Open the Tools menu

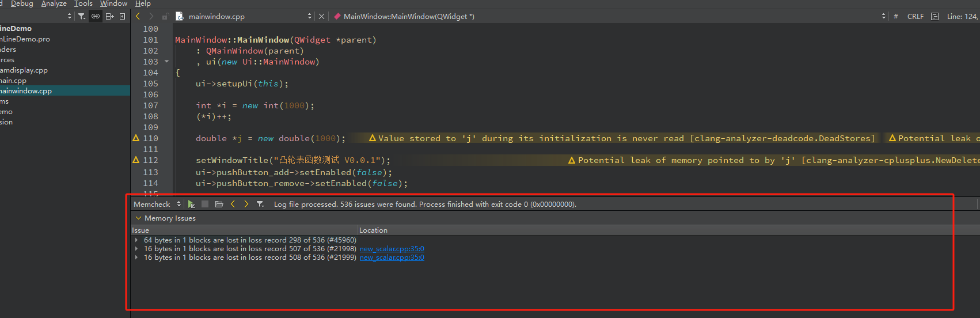point(83,3)
